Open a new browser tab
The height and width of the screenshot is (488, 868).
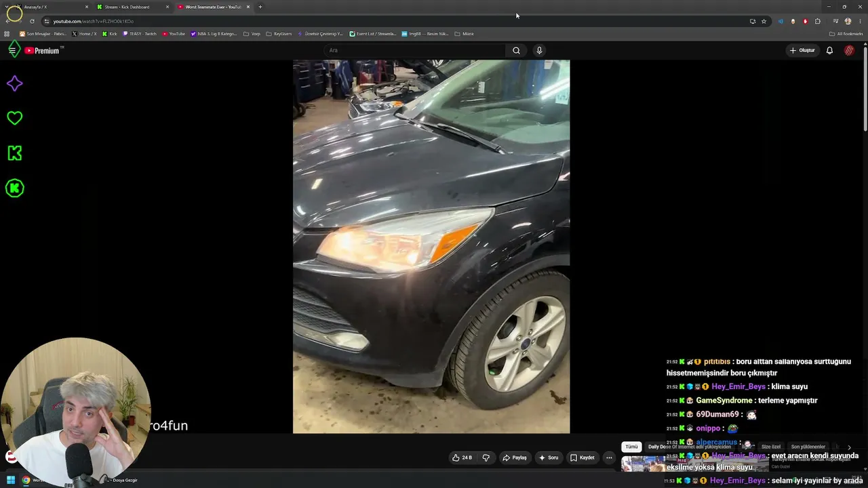coord(260,7)
